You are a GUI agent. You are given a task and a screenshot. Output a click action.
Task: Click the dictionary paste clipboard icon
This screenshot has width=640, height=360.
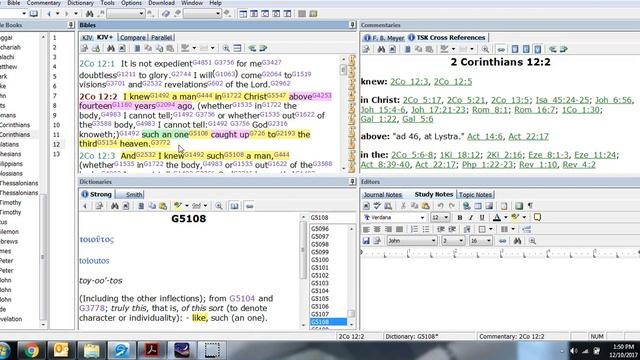[x=163, y=206]
